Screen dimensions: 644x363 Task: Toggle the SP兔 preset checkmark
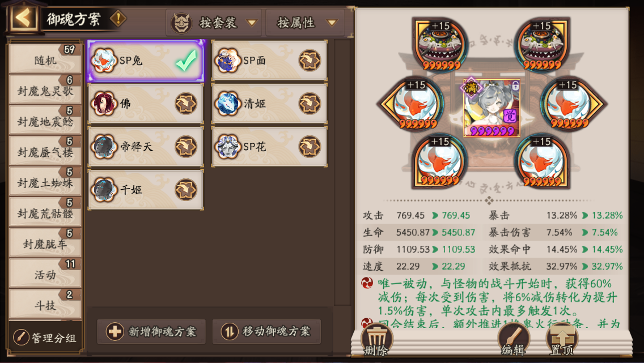(187, 61)
